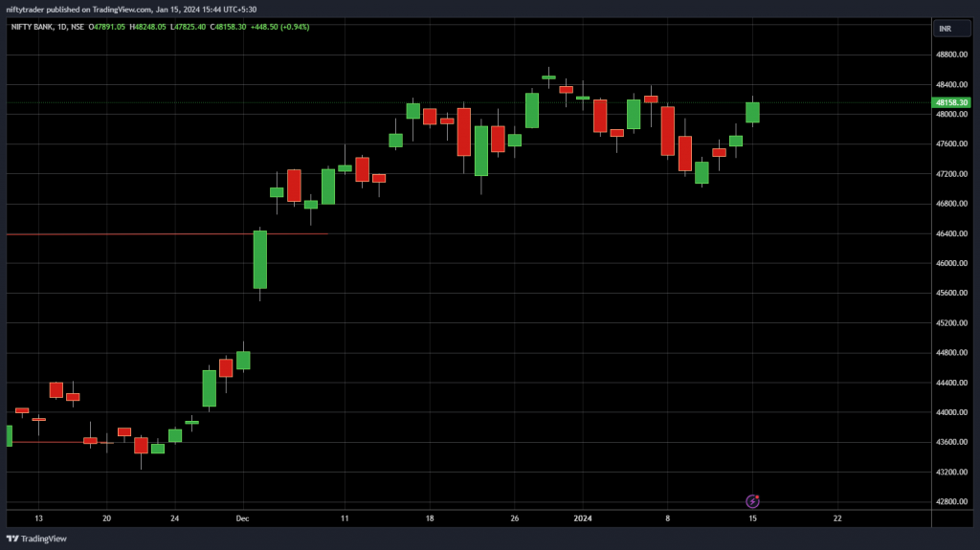980x550 pixels.
Task: Click the 43200.00 price axis label
Action: click(951, 472)
